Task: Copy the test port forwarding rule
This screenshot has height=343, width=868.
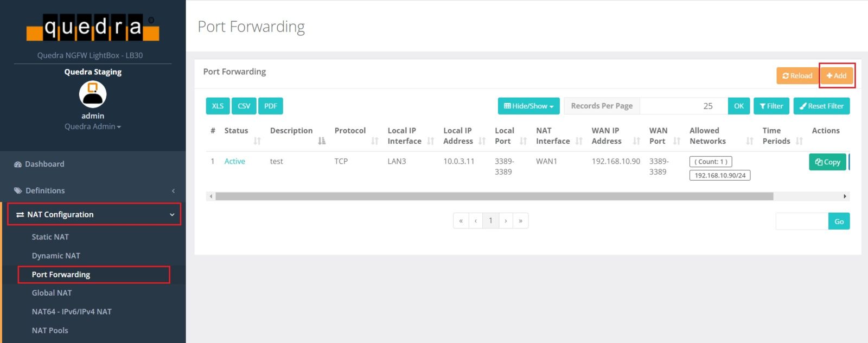Action: tap(827, 162)
